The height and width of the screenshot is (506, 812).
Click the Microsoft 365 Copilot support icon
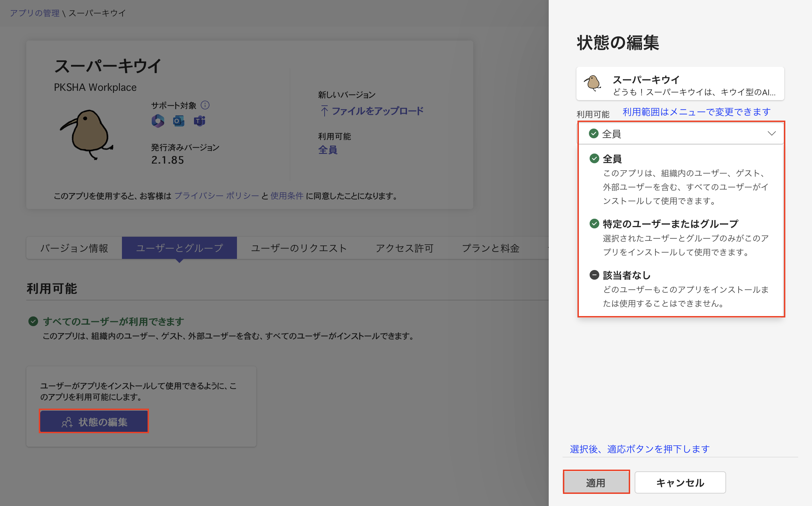pyautogui.click(x=158, y=121)
